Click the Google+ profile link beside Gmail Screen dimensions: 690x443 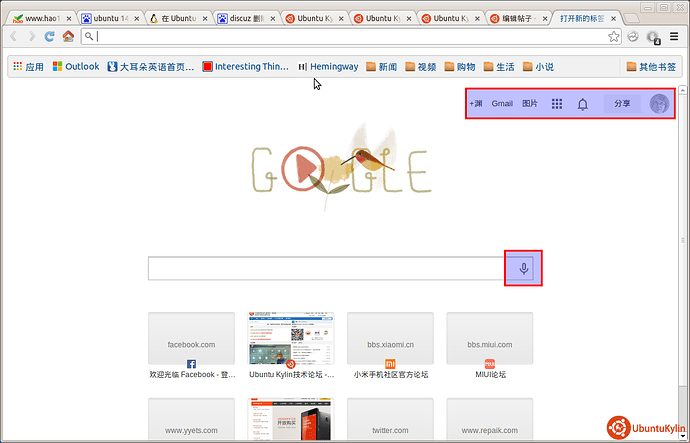(476, 104)
